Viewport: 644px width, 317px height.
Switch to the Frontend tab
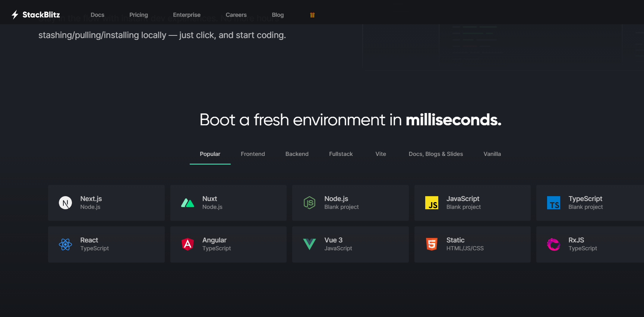tap(253, 154)
